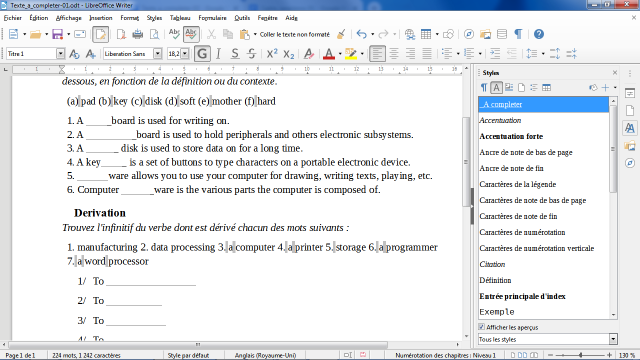
Task: Choose the Citation character style
Action: pyautogui.click(x=543, y=264)
